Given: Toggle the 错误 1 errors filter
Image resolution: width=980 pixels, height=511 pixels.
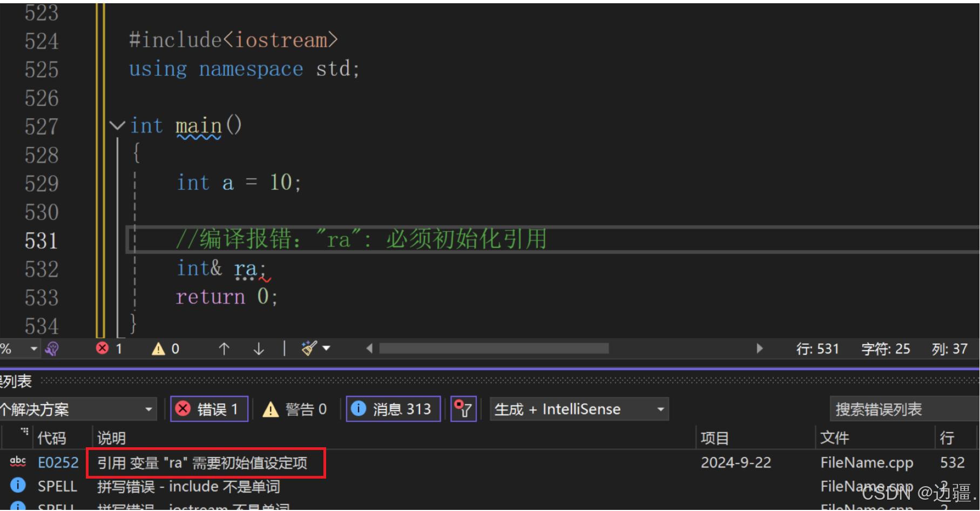Looking at the screenshot, I should click(x=209, y=409).
